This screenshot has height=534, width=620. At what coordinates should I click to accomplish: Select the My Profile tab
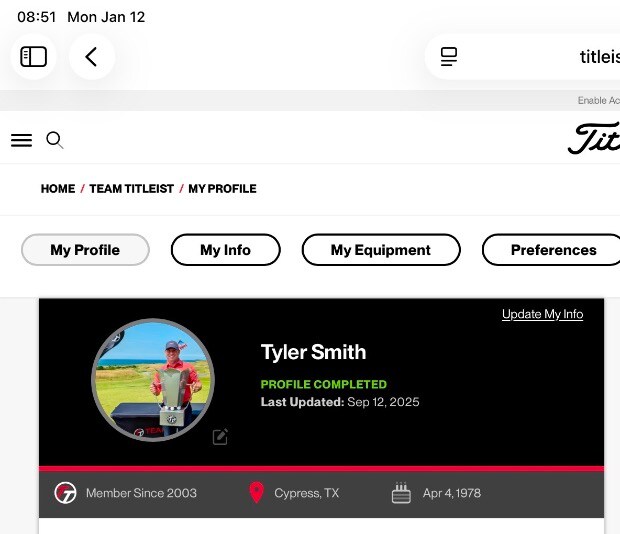point(85,250)
